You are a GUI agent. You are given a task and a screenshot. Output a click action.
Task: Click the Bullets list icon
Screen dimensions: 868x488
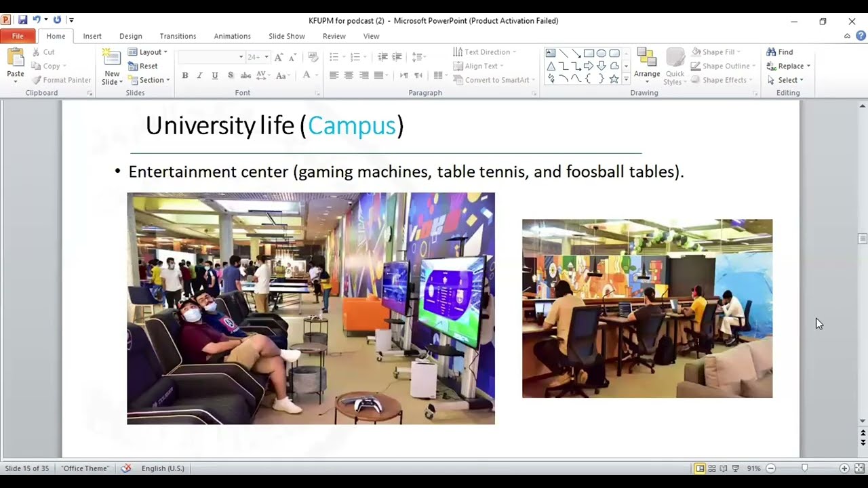pyautogui.click(x=334, y=57)
